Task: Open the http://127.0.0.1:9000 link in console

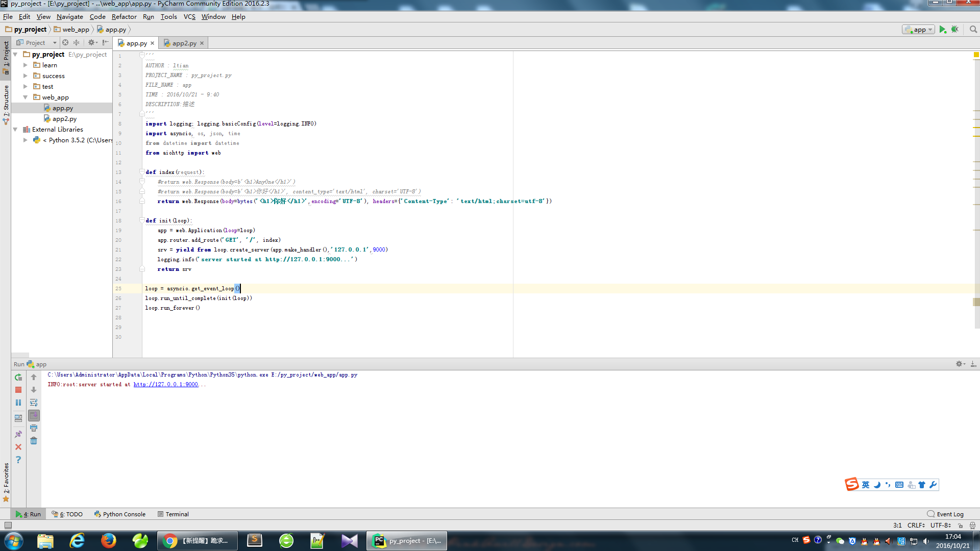Action: [x=165, y=385]
